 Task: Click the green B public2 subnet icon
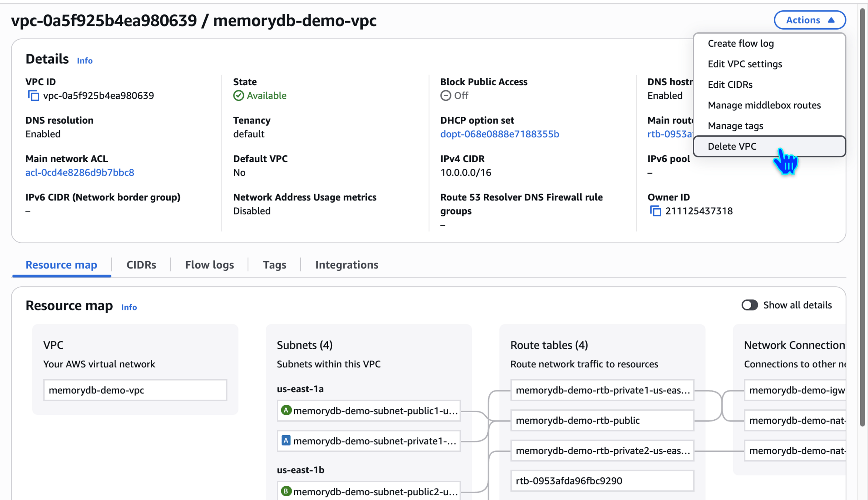click(x=286, y=491)
